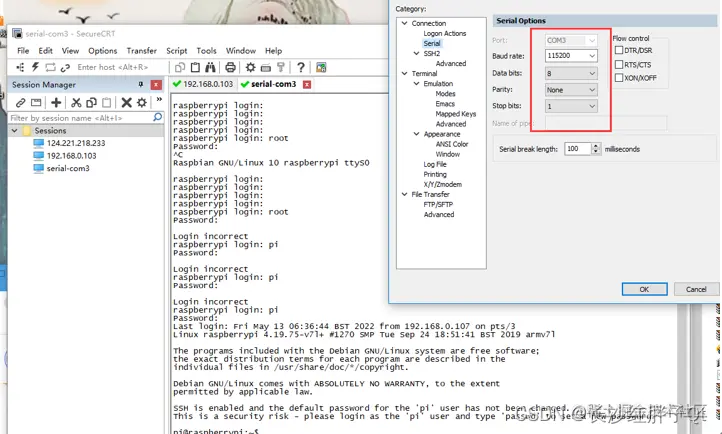
Task: Add a new session with the plus icon
Action: [x=56, y=102]
